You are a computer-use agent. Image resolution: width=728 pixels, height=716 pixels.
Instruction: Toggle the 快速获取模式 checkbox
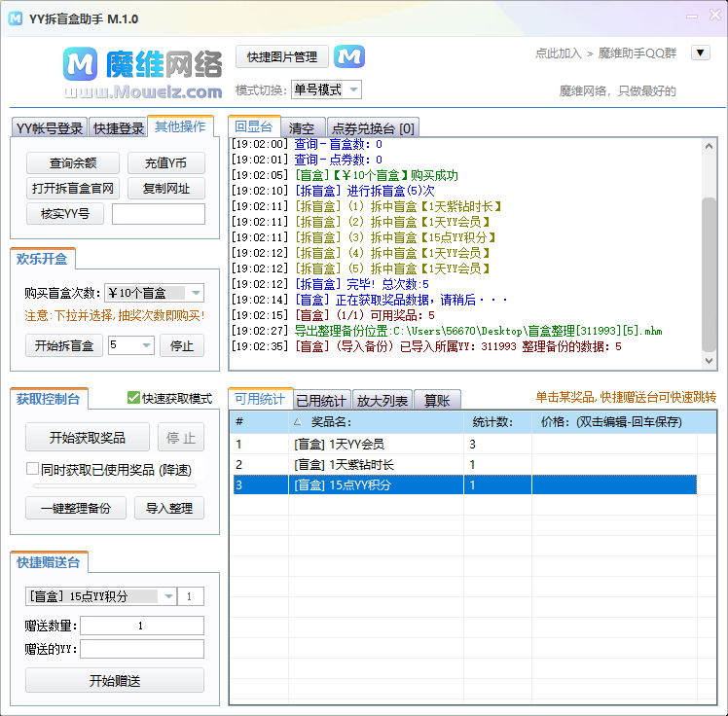(x=133, y=398)
